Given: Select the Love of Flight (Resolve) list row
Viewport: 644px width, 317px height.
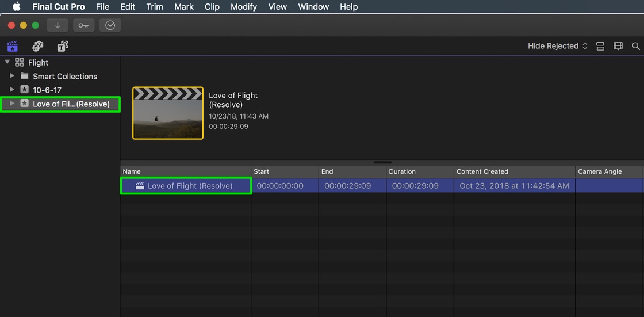Looking at the screenshot, I should [382, 186].
